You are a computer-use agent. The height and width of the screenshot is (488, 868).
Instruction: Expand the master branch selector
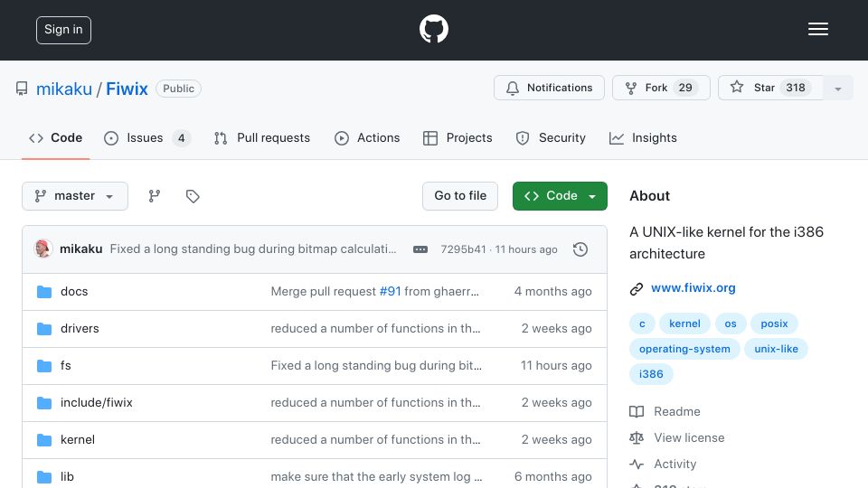(75, 196)
